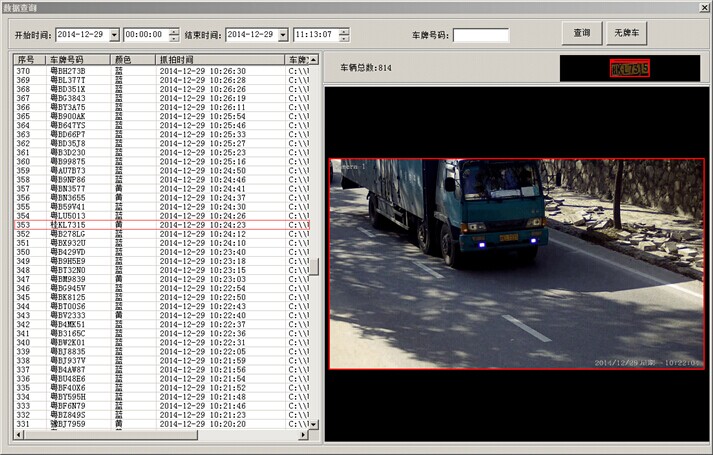Image resolution: width=713 pixels, height=455 pixels.
Task: Click the 无牌车 button
Action: pyautogui.click(x=627, y=34)
